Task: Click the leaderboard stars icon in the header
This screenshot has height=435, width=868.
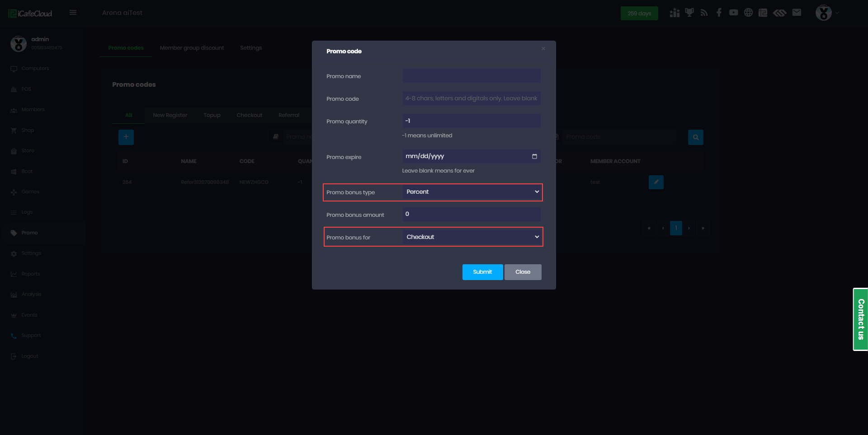Action: [675, 13]
